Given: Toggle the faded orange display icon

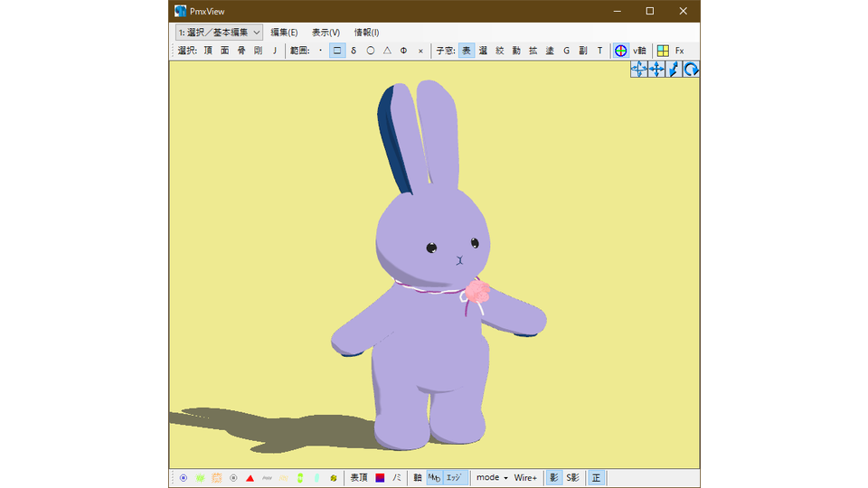Looking at the screenshot, I should coord(283,478).
